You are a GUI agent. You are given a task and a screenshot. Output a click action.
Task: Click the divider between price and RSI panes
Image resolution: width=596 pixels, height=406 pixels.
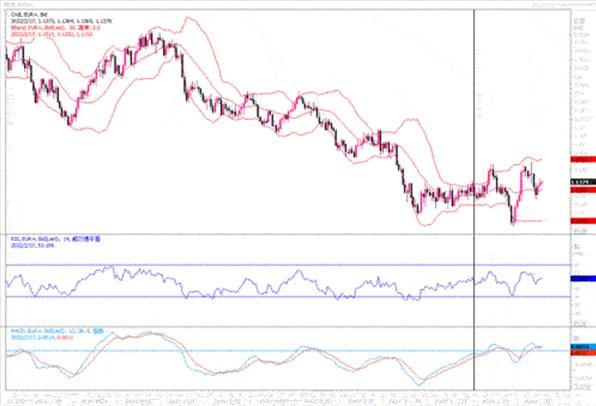(x=288, y=234)
